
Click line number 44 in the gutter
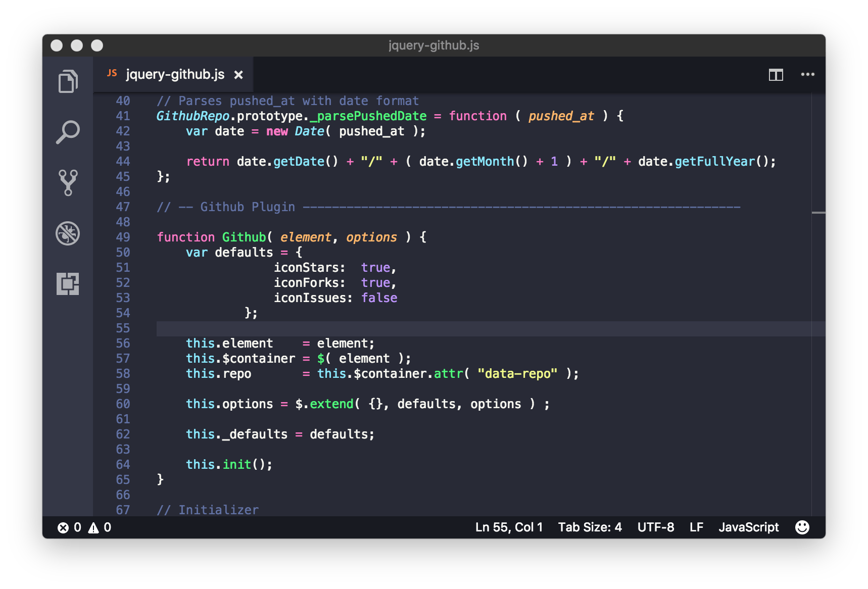(x=122, y=161)
